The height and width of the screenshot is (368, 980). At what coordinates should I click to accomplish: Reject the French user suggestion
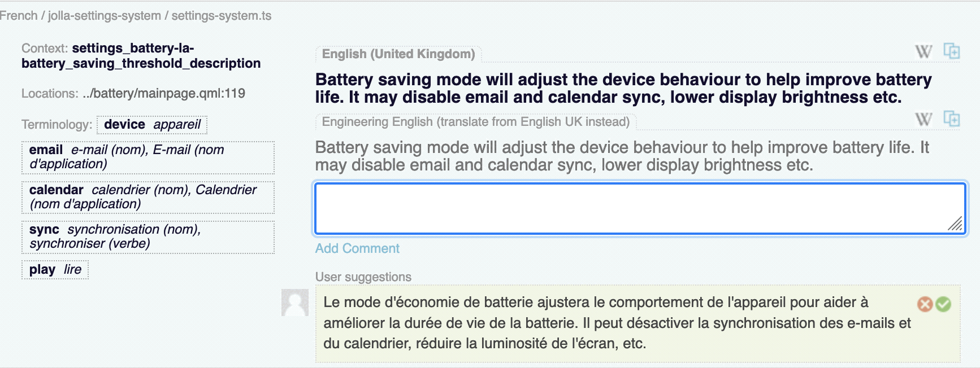pos(925,304)
